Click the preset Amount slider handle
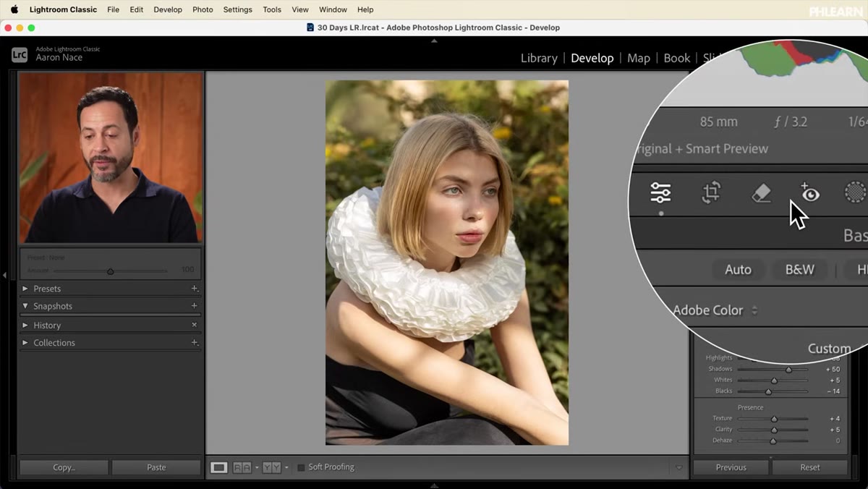The height and width of the screenshot is (489, 868). (x=110, y=271)
